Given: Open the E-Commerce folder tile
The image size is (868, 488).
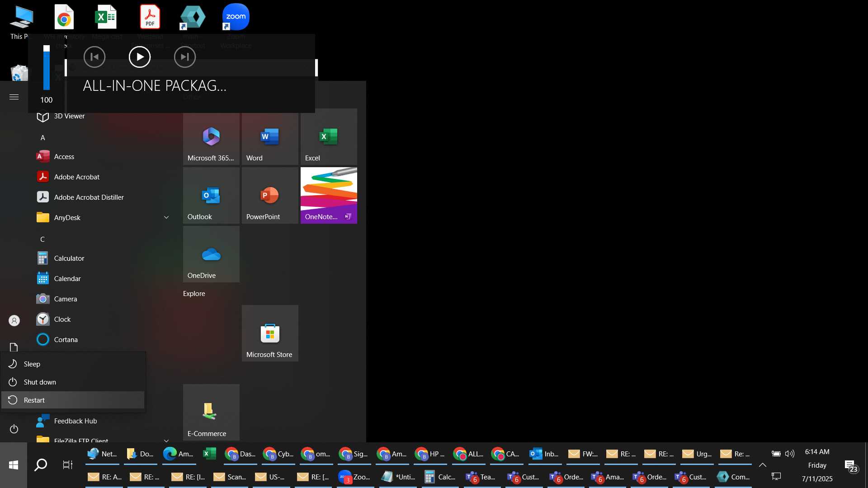Looking at the screenshot, I should click(x=211, y=412).
